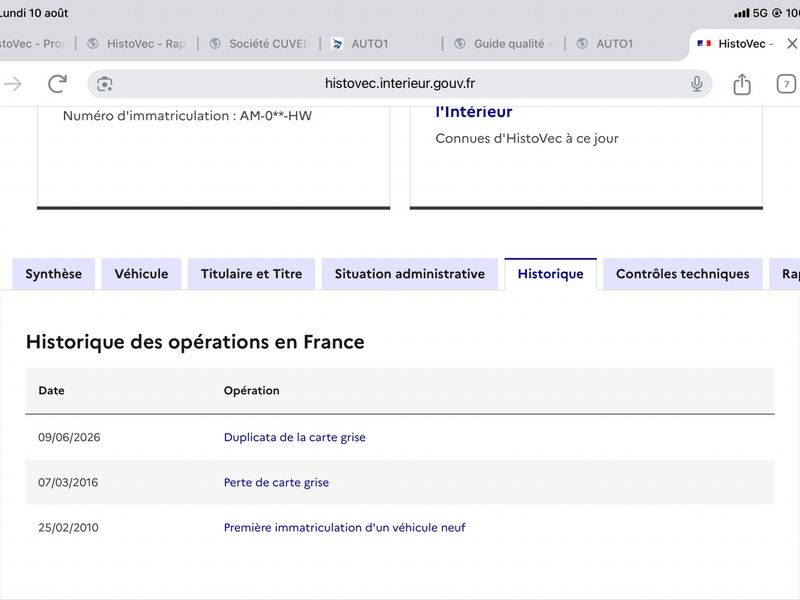Click the date 09/06/2026

coord(69,437)
